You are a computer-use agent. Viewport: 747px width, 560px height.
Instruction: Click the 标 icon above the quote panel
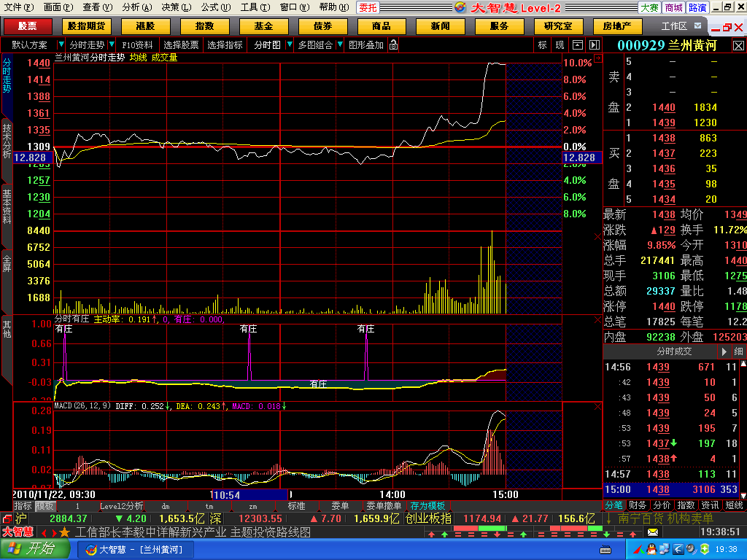click(542, 45)
